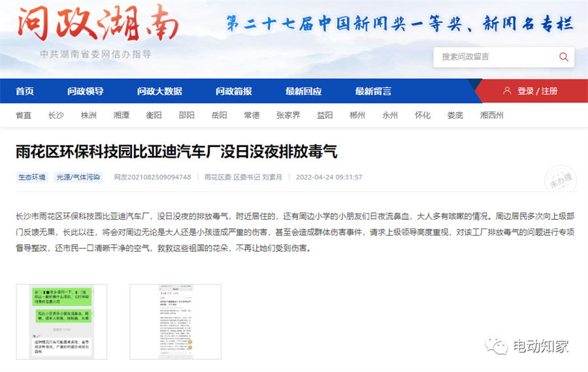588x372 pixels.
Task: Click the 问政湖南 site logo
Action: point(98,23)
